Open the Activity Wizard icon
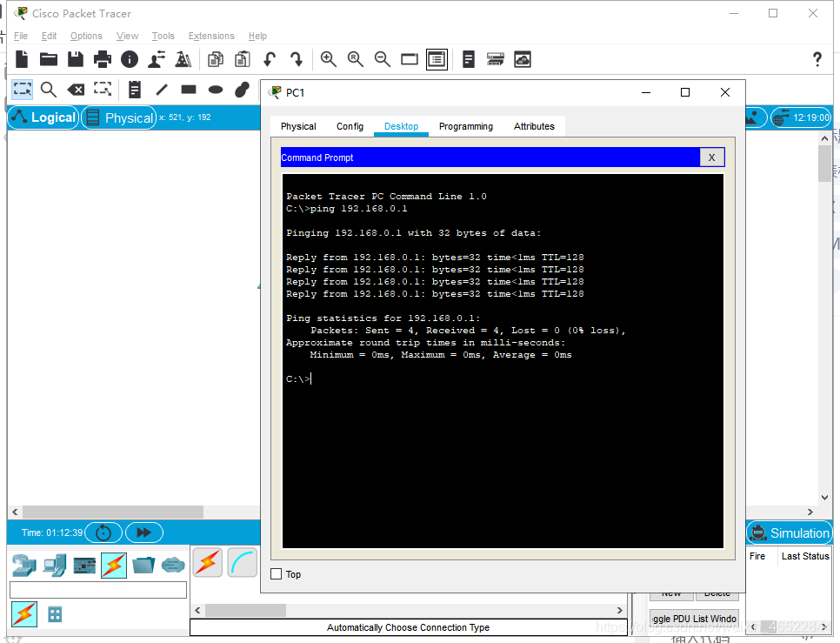840x643 pixels. pos(157,59)
